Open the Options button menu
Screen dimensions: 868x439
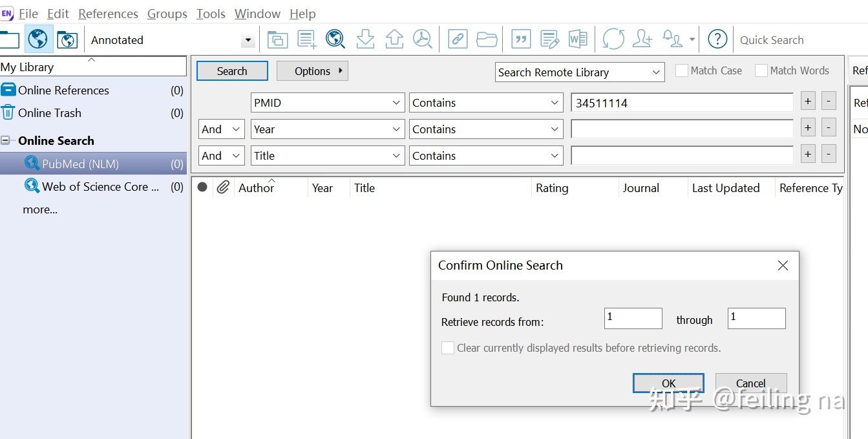coord(312,71)
